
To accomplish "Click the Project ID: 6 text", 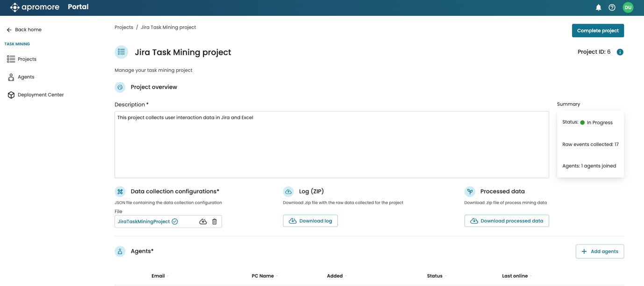I will 594,52.
